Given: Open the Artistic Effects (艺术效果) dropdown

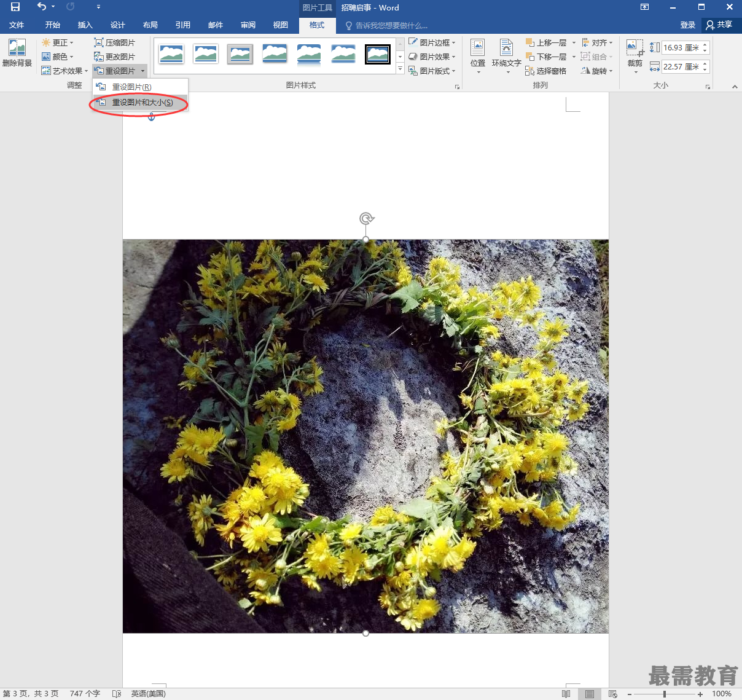Looking at the screenshot, I should coord(64,71).
